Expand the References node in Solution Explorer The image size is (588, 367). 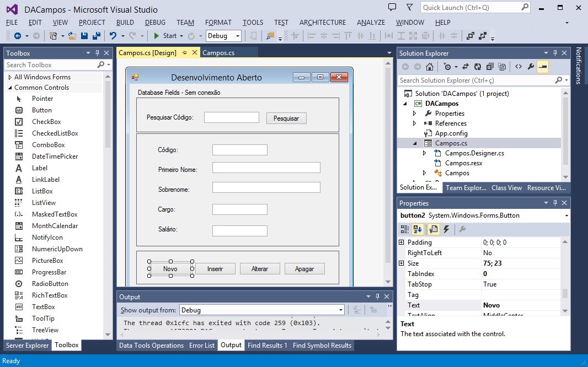coord(415,123)
